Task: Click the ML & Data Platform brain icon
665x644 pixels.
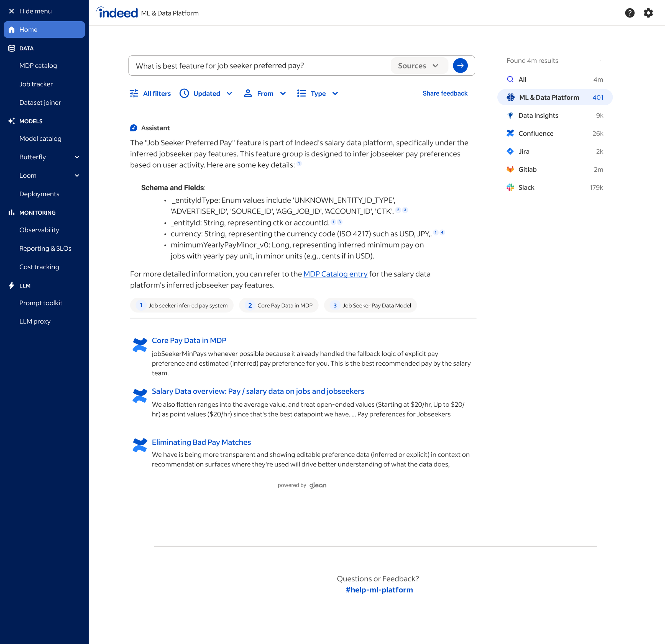Action: [510, 97]
